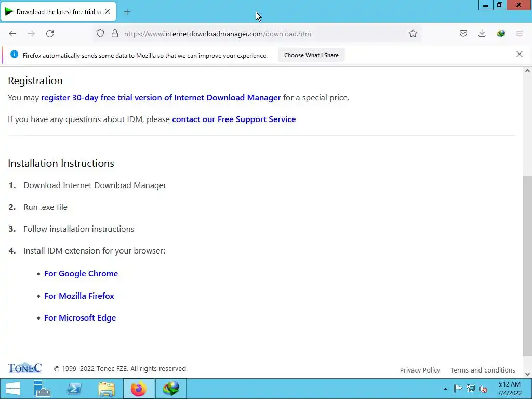Image resolution: width=532 pixels, height=399 pixels.
Task: Click the site security padlock icon
Action: 115,34
